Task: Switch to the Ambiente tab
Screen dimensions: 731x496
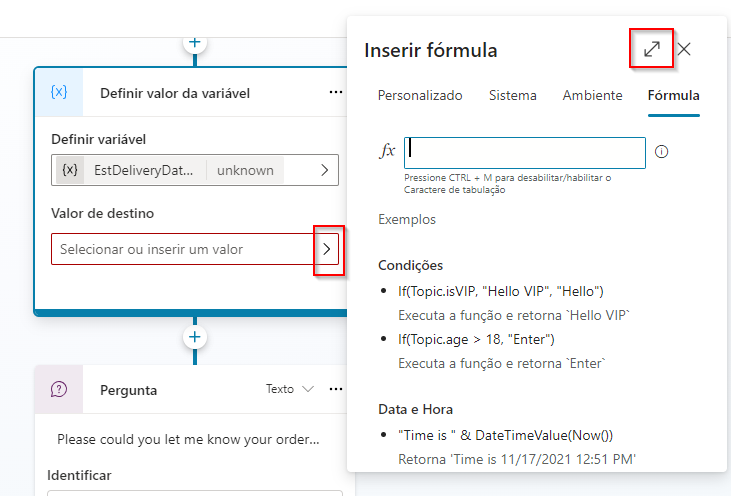Action: 592,96
